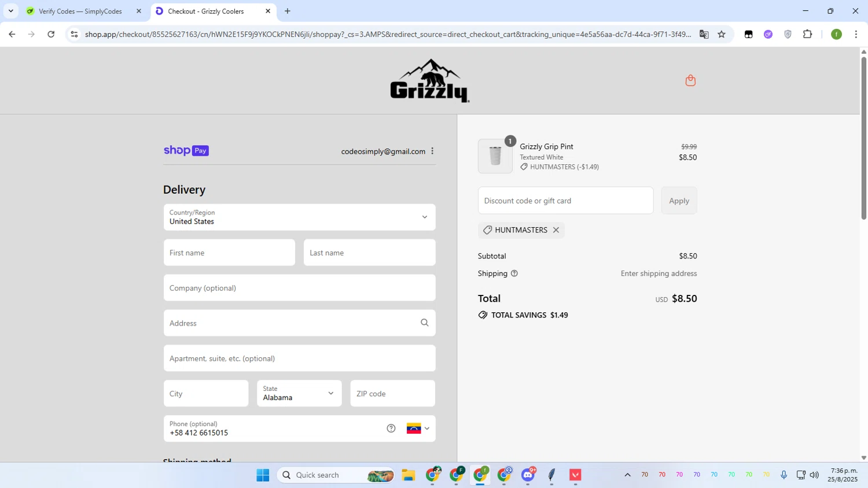
Task: Click the Company (optional) field
Action: (299, 287)
